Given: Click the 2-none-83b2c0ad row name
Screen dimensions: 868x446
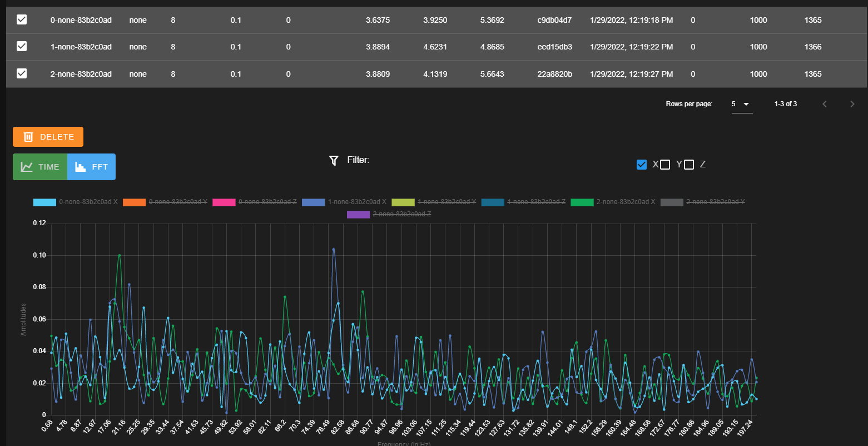Looking at the screenshot, I should point(81,74).
